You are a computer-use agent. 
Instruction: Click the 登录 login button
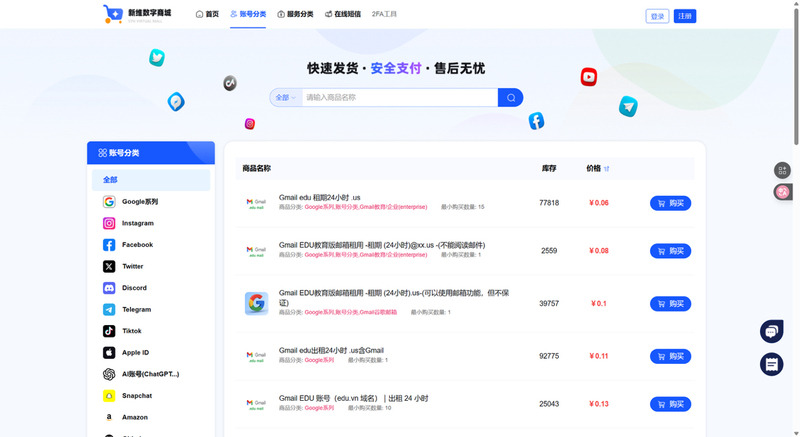click(657, 16)
